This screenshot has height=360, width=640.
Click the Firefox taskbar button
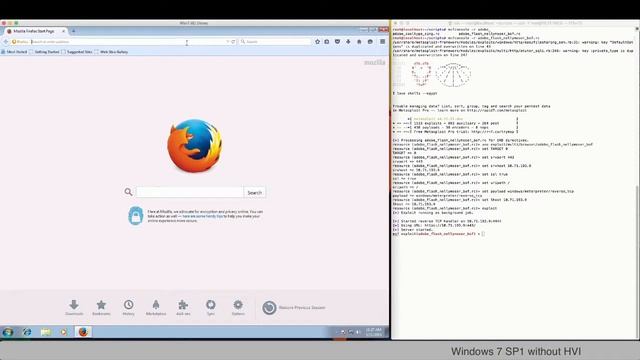click(x=83, y=332)
